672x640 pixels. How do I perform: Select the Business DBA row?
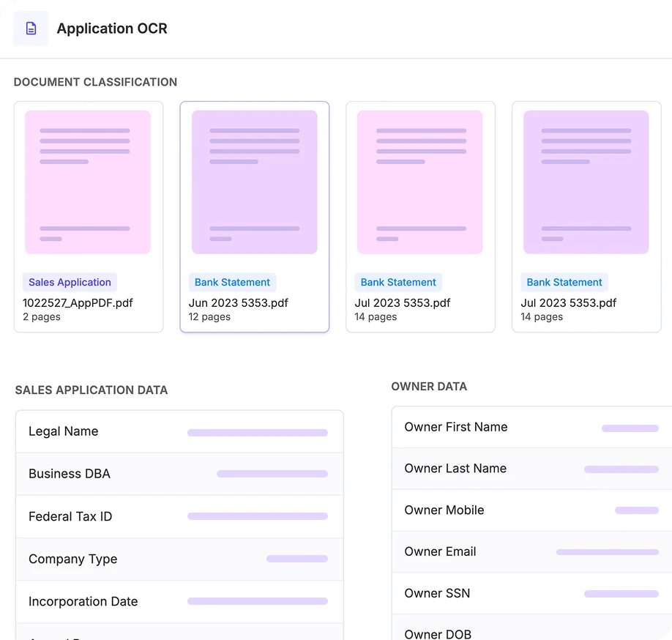pyautogui.click(x=179, y=474)
